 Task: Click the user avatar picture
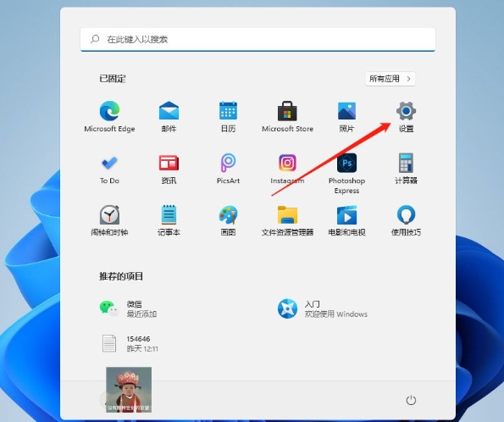(x=129, y=390)
